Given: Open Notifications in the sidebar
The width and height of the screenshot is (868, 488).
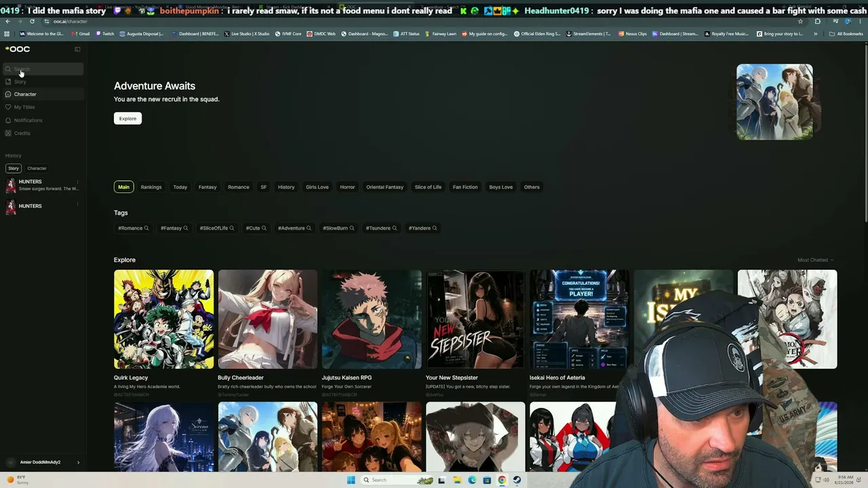Looking at the screenshot, I should pyautogui.click(x=28, y=120).
